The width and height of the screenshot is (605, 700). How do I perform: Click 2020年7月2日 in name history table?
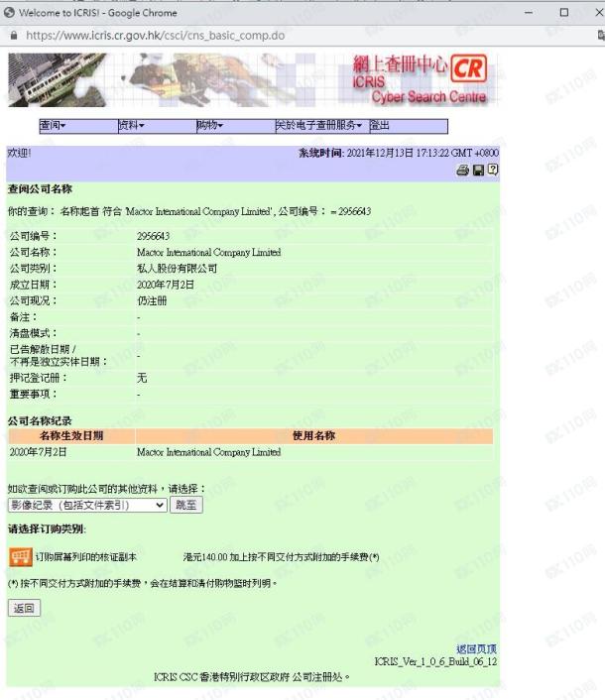[x=38, y=452]
